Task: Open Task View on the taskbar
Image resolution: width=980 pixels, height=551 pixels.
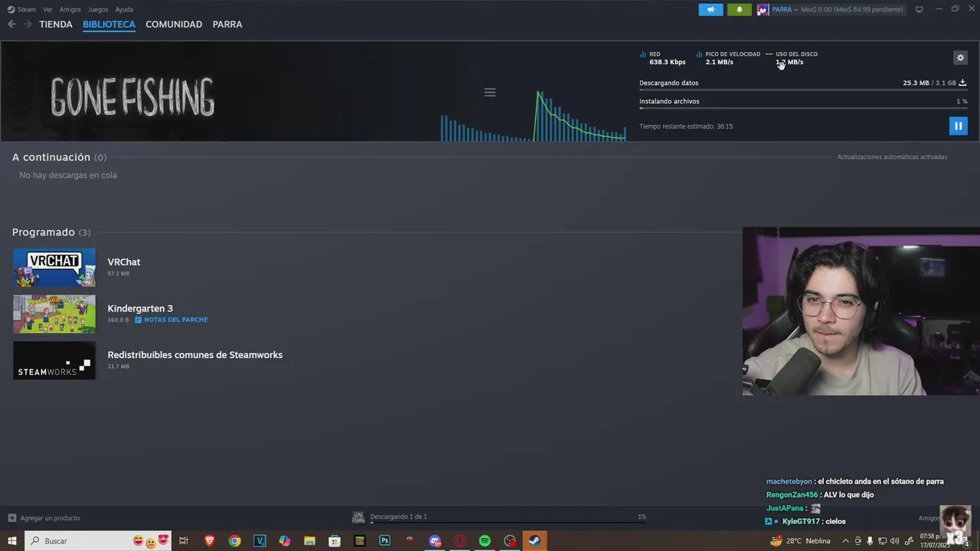Action: pos(184,541)
